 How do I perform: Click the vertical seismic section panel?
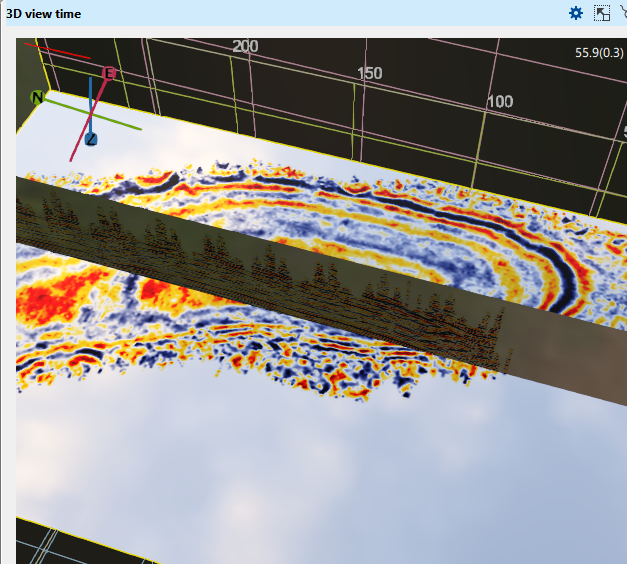320,292
